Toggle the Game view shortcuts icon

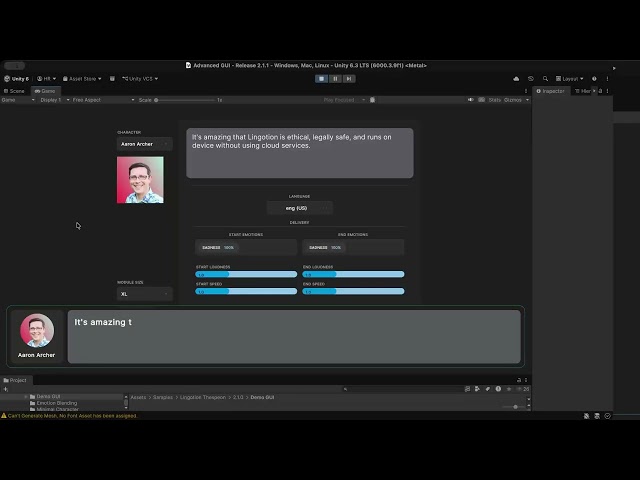[482, 100]
